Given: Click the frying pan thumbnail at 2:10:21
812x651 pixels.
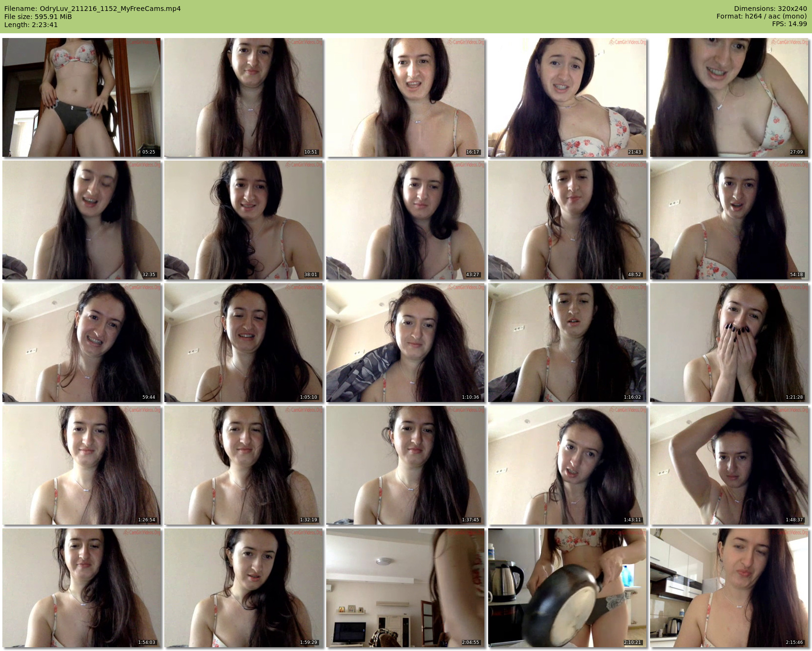Looking at the screenshot, I should click(567, 588).
